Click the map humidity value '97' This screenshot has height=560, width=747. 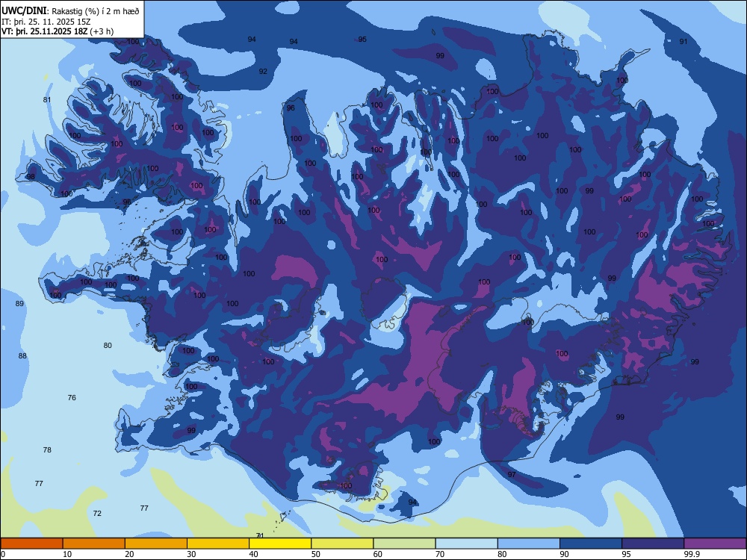click(512, 474)
